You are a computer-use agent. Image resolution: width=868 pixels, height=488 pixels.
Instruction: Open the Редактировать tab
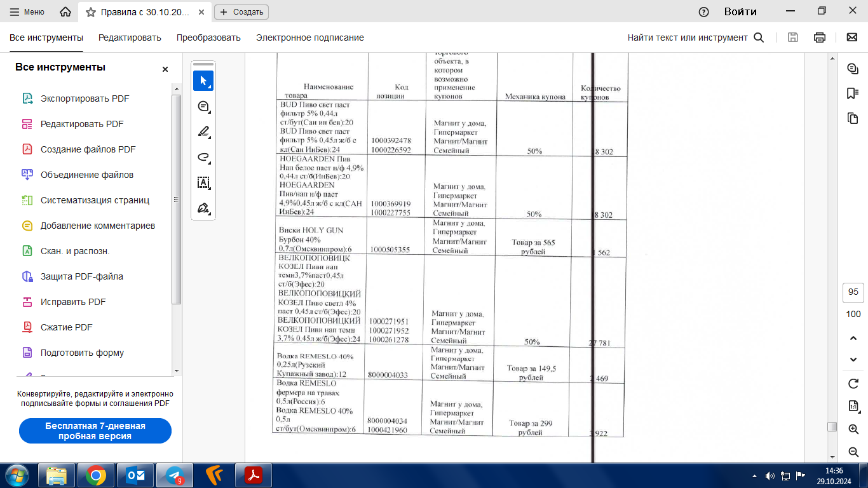coord(130,37)
